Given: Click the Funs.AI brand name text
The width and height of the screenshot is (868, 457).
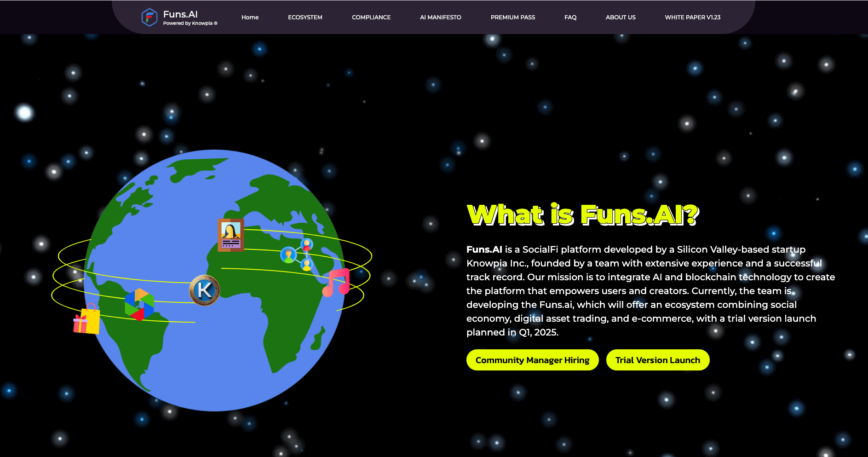Looking at the screenshot, I should coord(180,14).
